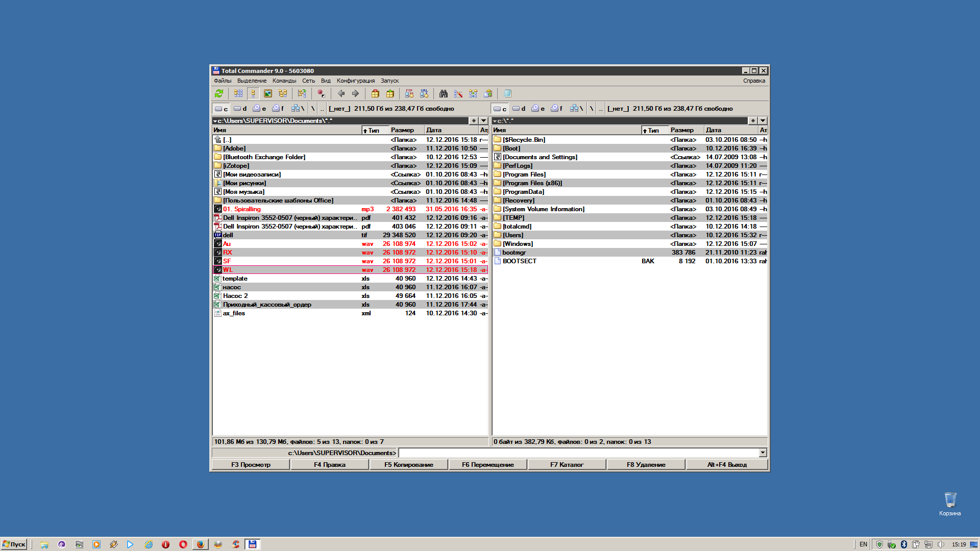Screen dimensions: 980x551
Task: Click F7 Каталог button
Action: (x=567, y=465)
